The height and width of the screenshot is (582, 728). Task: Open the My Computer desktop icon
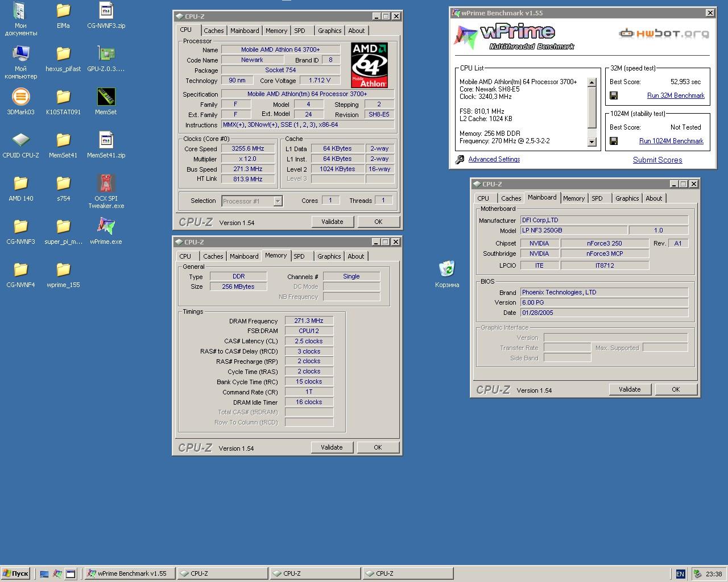[20, 62]
